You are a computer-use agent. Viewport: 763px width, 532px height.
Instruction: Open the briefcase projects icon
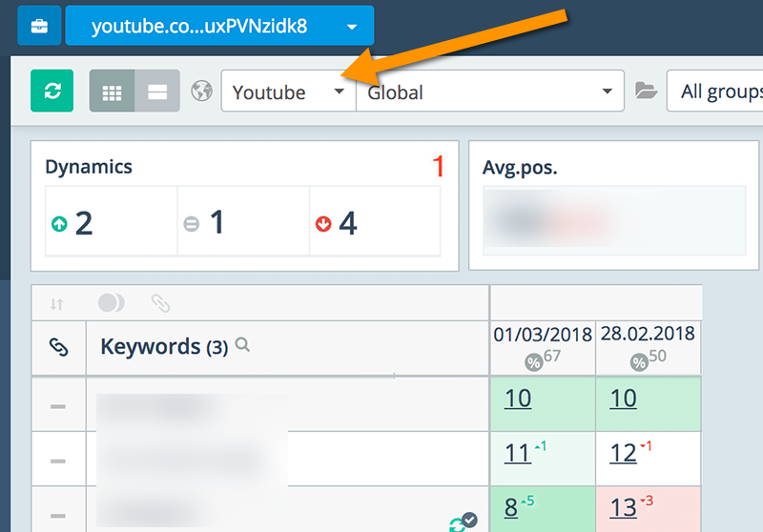coord(39,26)
